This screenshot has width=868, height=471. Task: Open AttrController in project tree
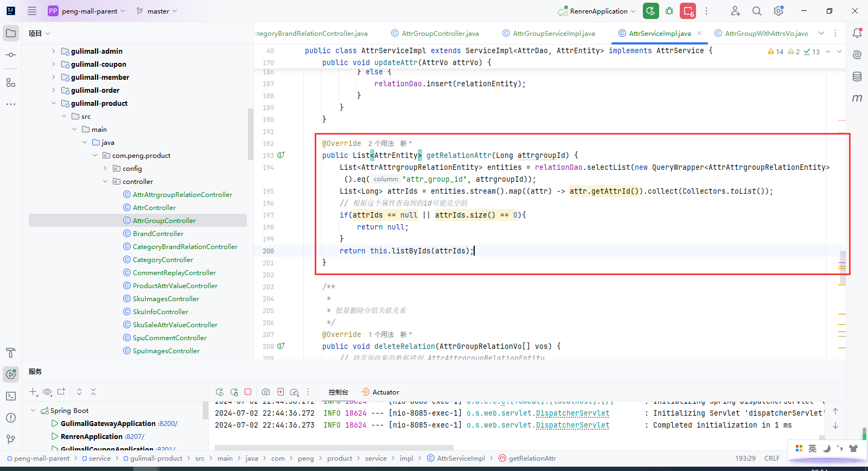(154, 207)
